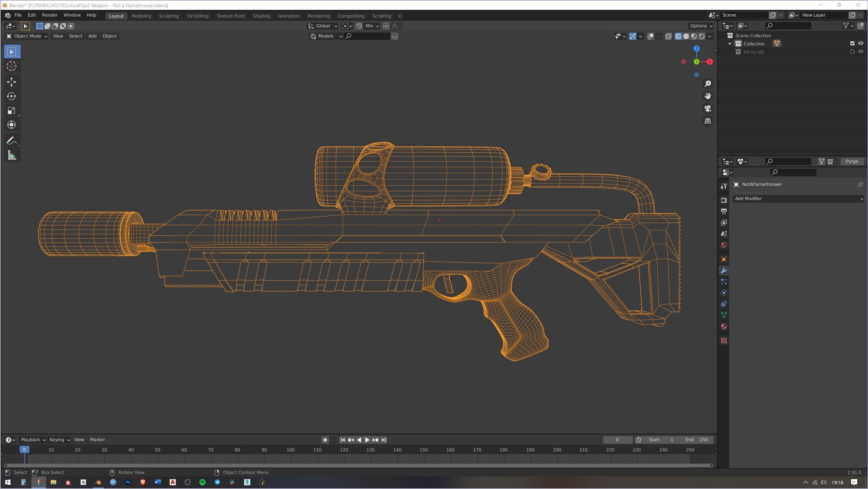
Task: Open the Render properties tab
Action: point(724,200)
